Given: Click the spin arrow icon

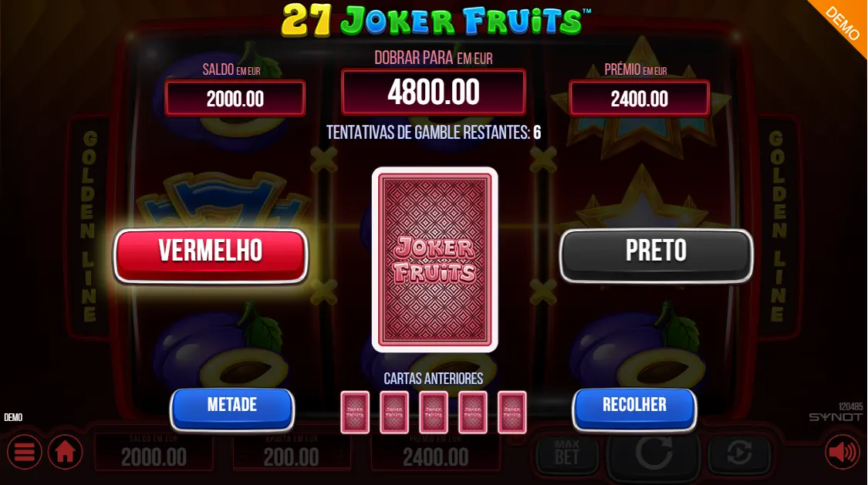Looking at the screenshot, I should [654, 454].
